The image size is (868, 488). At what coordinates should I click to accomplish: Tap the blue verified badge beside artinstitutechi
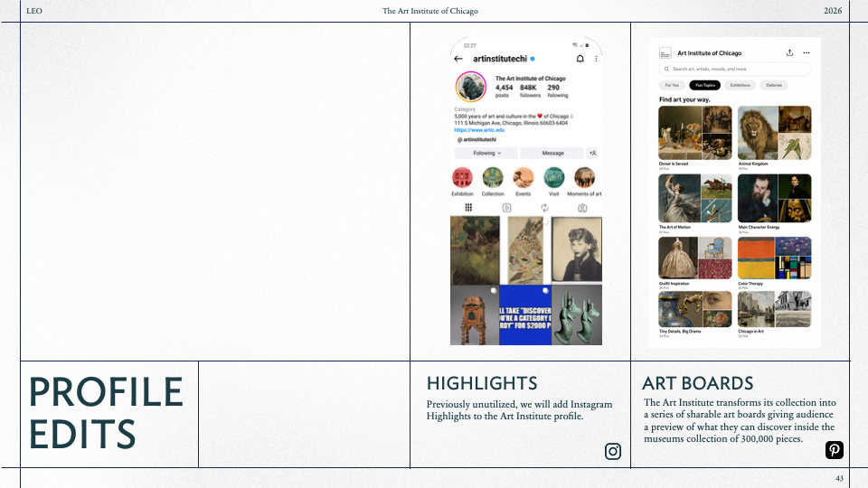point(533,59)
